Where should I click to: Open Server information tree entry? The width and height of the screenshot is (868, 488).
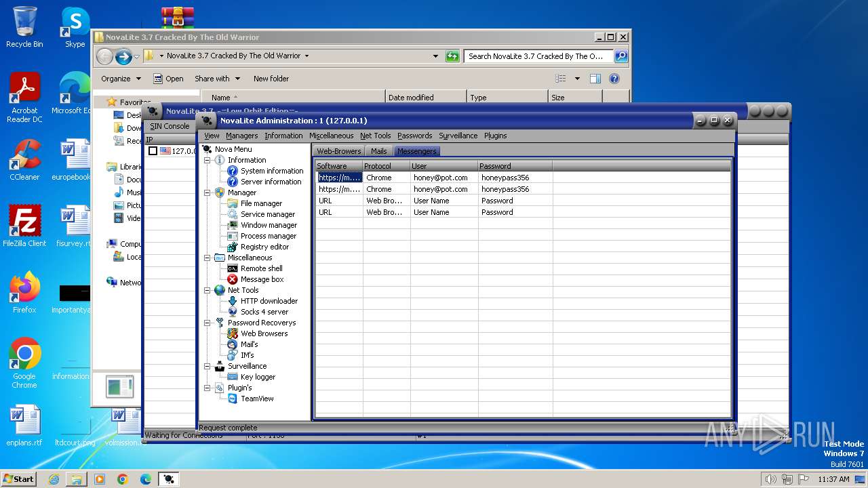[x=271, y=182]
